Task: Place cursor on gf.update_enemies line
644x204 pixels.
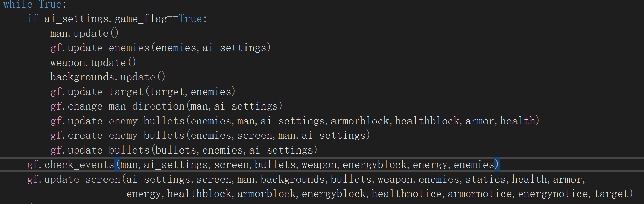Action: point(161,48)
